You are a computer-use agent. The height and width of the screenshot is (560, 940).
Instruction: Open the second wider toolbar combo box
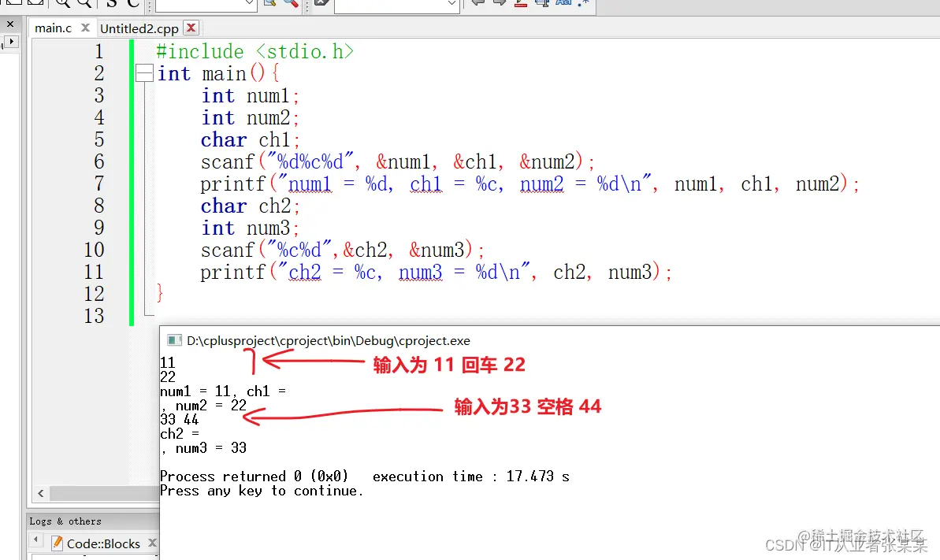point(396,5)
